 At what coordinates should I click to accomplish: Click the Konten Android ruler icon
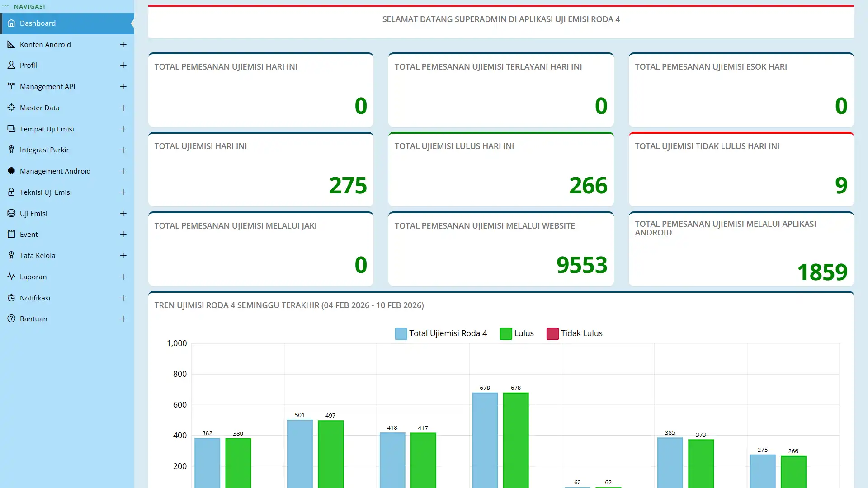[x=11, y=44]
